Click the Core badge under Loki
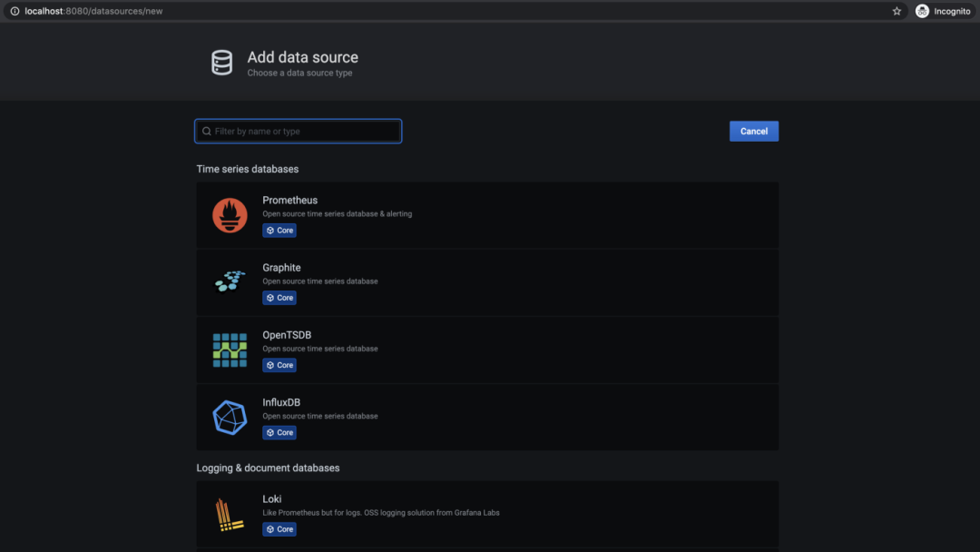This screenshot has height=552, width=980. coord(279,529)
